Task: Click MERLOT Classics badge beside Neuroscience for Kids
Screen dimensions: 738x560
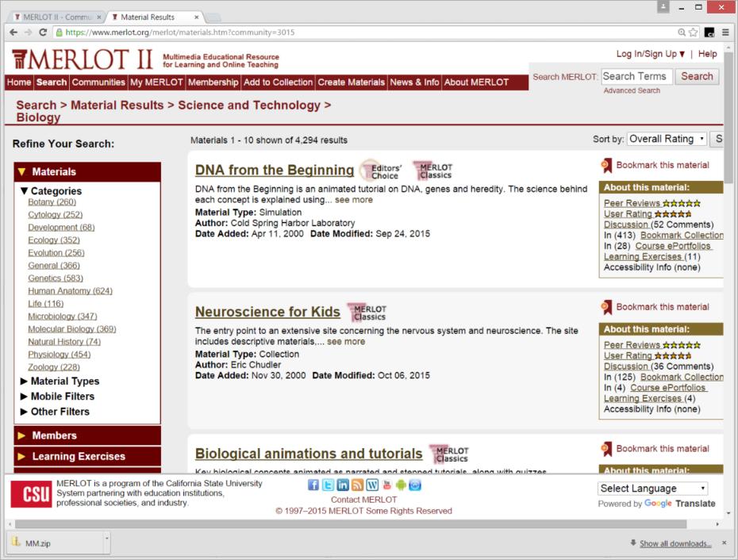Action: coord(367,313)
